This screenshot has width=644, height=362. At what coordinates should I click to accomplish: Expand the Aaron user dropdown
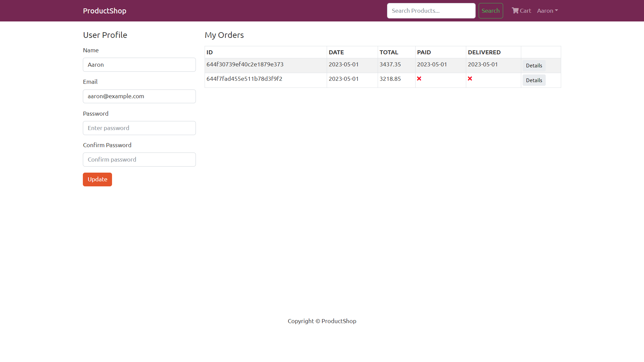point(547,11)
